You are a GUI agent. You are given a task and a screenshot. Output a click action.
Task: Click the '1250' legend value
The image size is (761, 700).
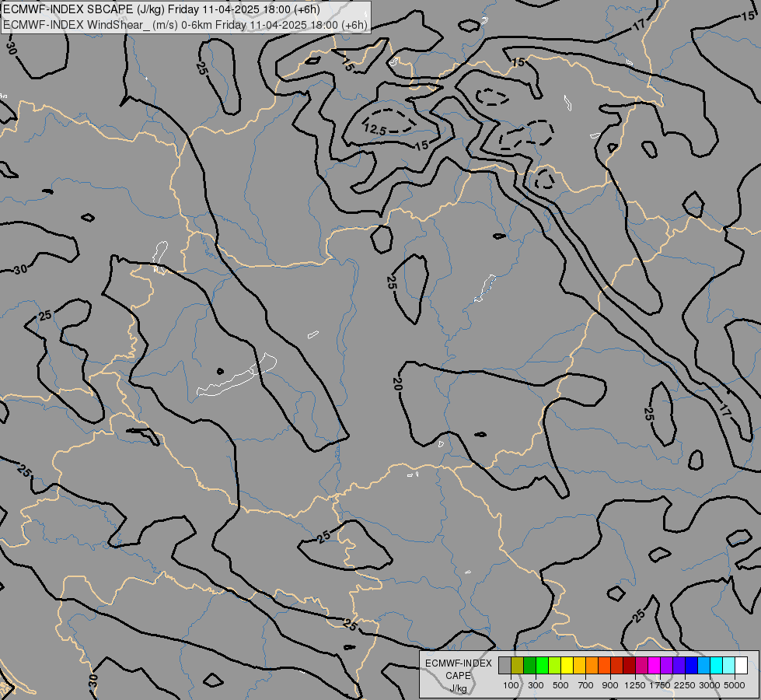pyautogui.click(x=635, y=685)
